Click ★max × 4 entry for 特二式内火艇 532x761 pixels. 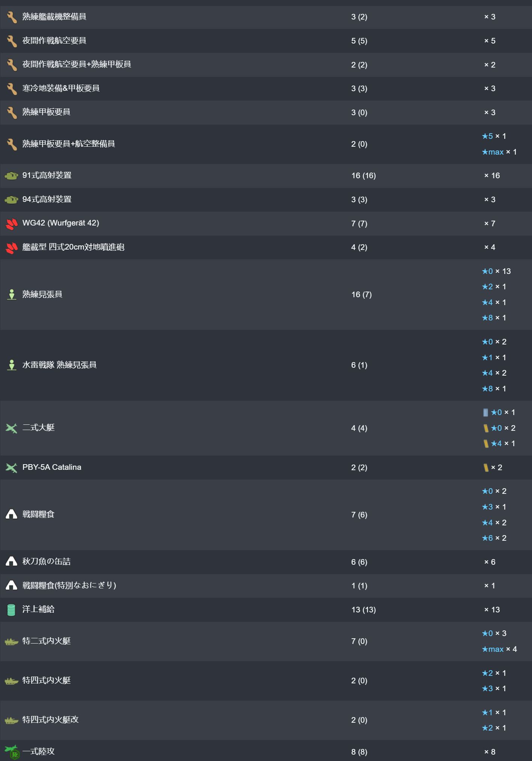[499, 649]
